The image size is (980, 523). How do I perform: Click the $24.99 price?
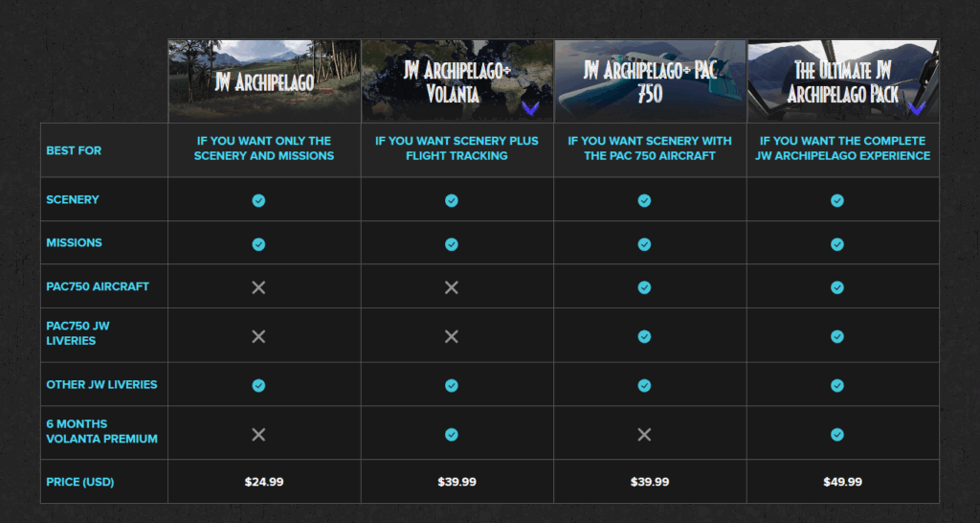[264, 482]
